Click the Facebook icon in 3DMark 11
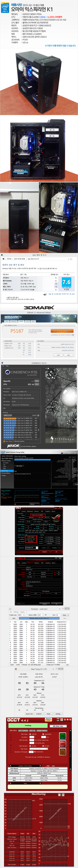Image resolution: width=78 pixels, height=868 pixels. coord(75,316)
